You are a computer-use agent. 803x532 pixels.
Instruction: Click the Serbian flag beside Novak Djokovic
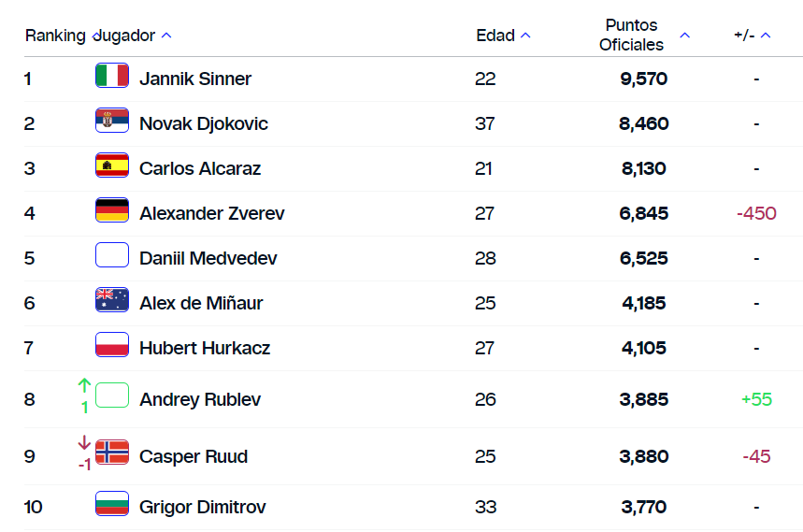(x=112, y=121)
